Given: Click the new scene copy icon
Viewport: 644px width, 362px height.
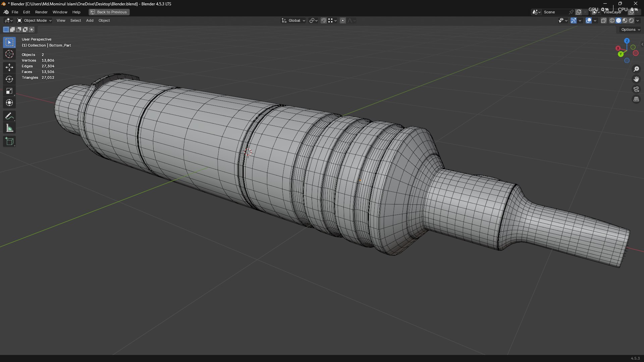Looking at the screenshot, I should tap(579, 12).
